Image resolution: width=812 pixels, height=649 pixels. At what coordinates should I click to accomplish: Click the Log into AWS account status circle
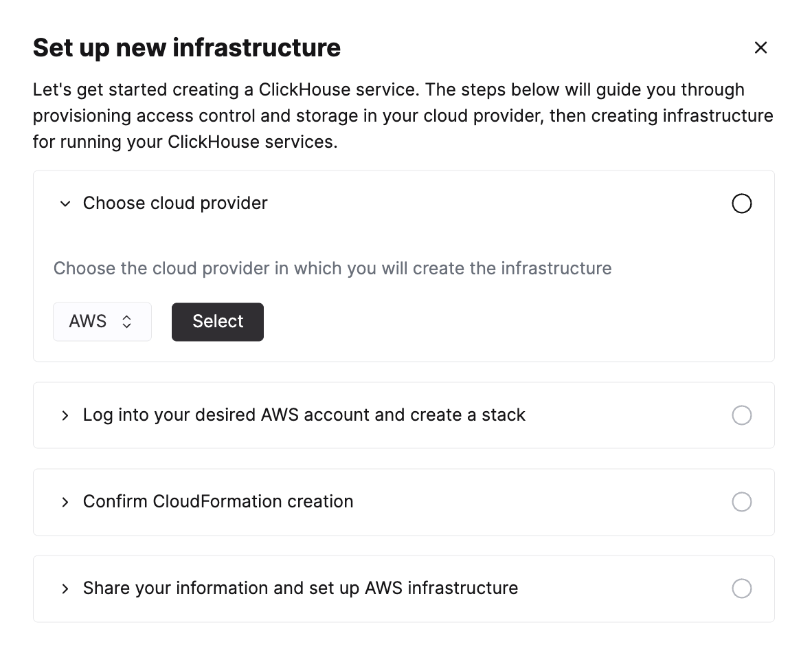click(x=741, y=415)
